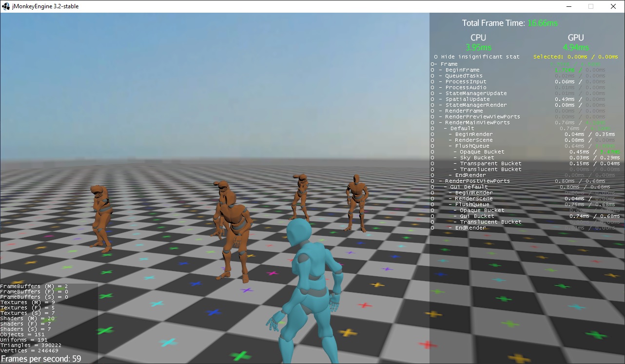Minimize the jMonkeyEngine window
625x364 pixels.
pos(569,6)
